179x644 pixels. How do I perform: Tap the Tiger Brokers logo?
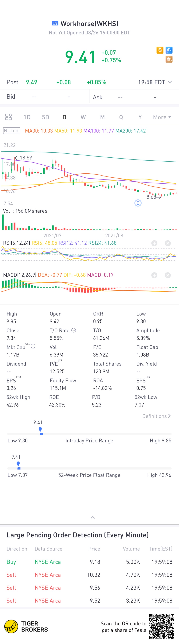(x=26, y=627)
